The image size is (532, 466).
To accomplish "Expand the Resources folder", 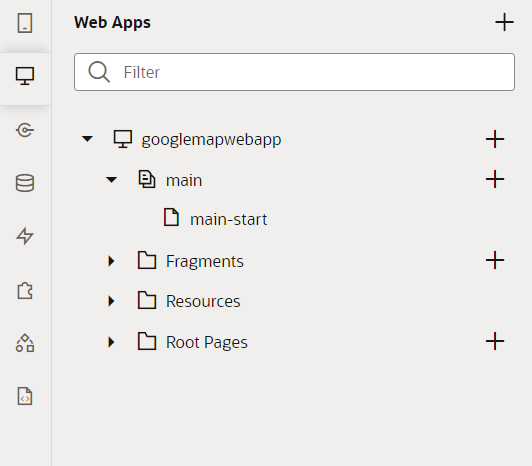I will coord(111,301).
